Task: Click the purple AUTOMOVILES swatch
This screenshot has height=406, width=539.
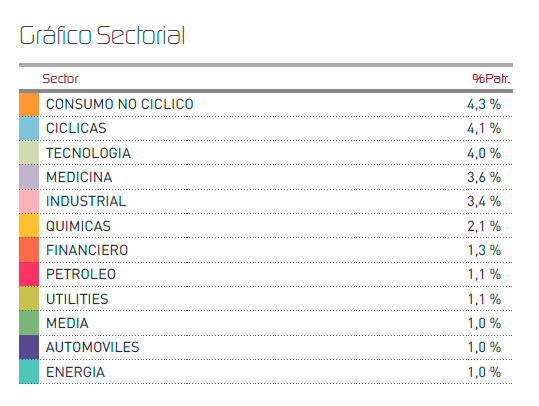Action: pyautogui.click(x=29, y=347)
